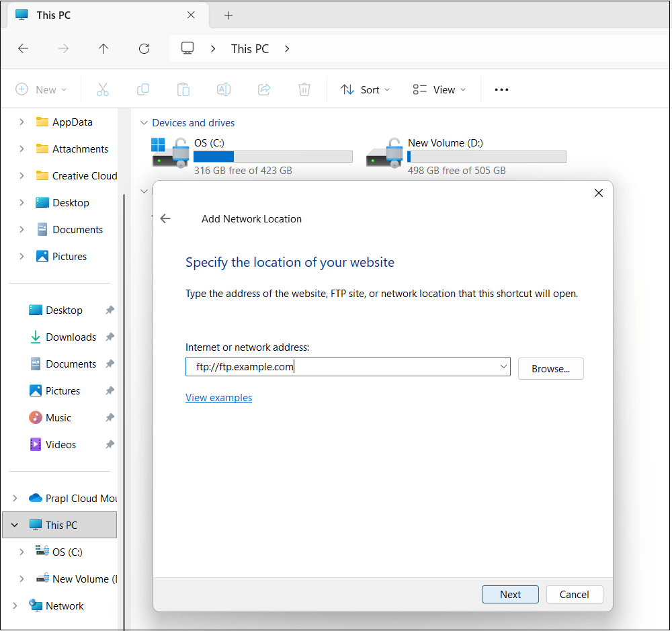This screenshot has width=672, height=631.
Task: Open pinned Videos in sidebar
Action: 60,445
